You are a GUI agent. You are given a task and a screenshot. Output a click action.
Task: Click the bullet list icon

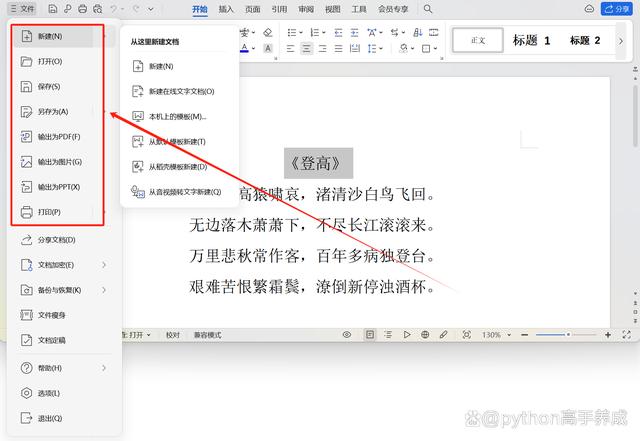(x=291, y=32)
